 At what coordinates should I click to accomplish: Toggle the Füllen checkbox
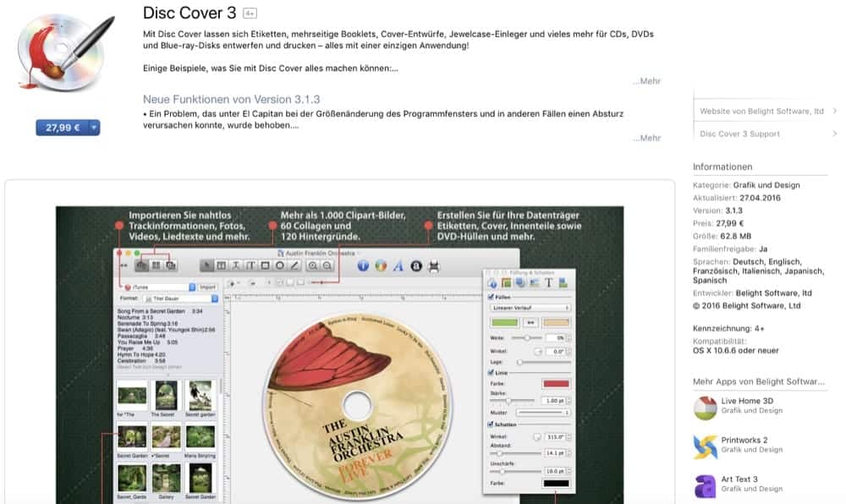pos(491,297)
